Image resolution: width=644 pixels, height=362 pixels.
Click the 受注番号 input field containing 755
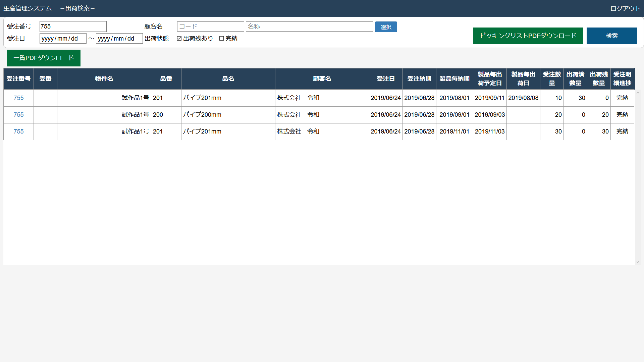click(x=73, y=27)
